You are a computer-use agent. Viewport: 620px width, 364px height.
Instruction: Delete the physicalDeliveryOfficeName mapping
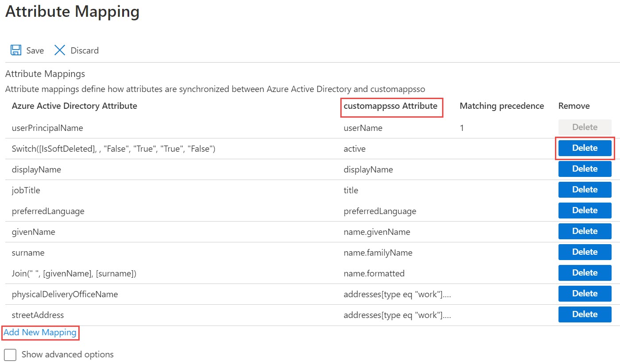(x=585, y=294)
